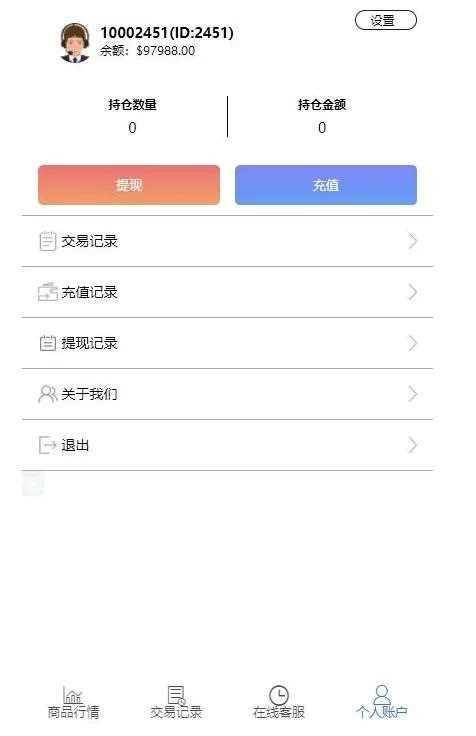Click the 关于我们 people icon
The image size is (476, 736).
pos(47,394)
